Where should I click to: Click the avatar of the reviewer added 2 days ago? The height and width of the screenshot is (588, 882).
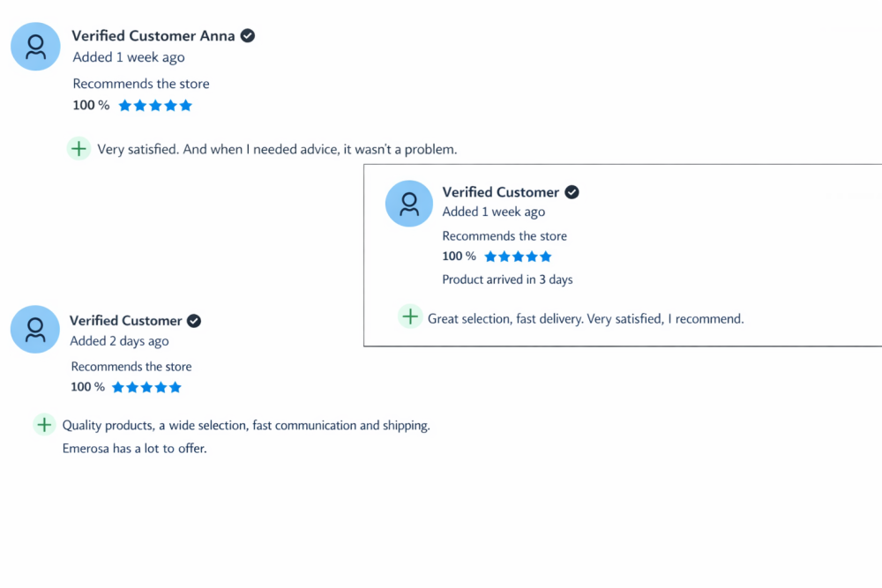click(x=35, y=330)
